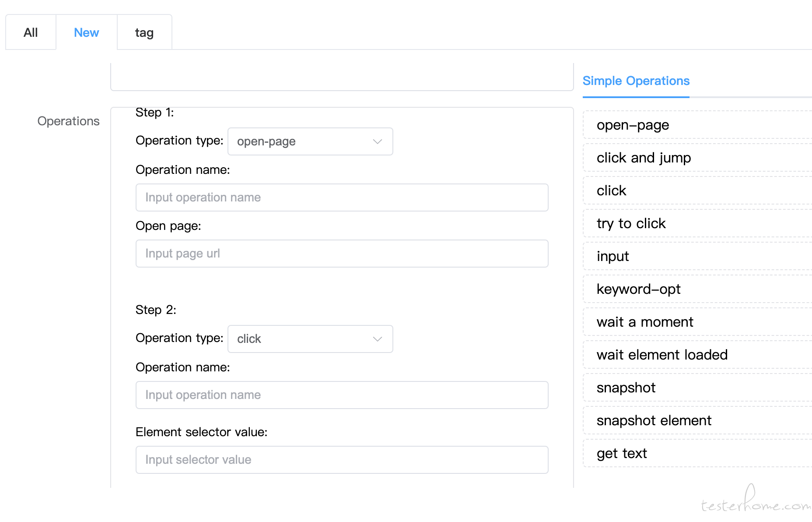Click chevron arrow in open-page select

[378, 141]
